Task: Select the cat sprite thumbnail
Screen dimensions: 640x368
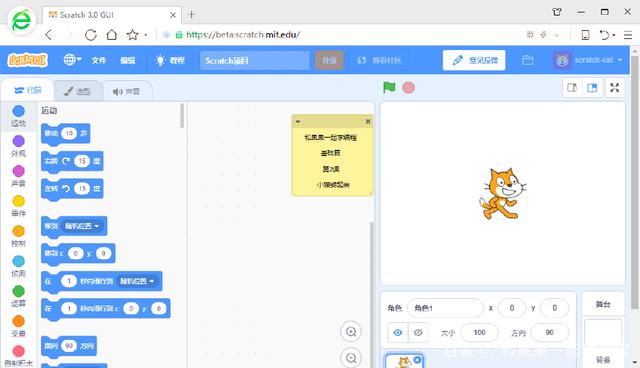Action: tap(404, 361)
